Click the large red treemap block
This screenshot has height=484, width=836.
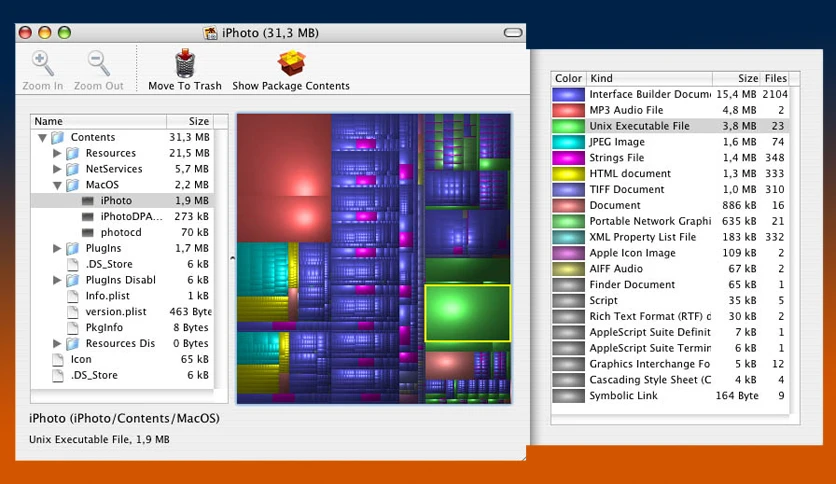284,155
